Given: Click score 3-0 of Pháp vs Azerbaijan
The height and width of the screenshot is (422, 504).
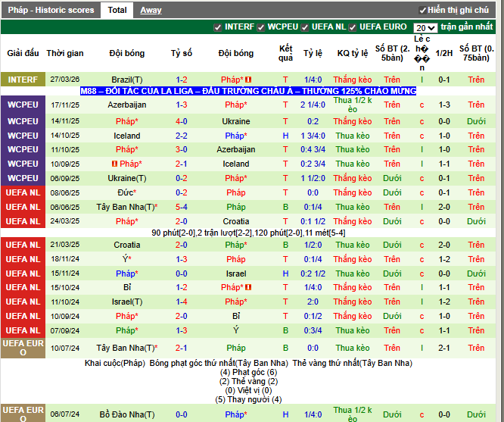Looking at the screenshot, I should coord(182,149).
